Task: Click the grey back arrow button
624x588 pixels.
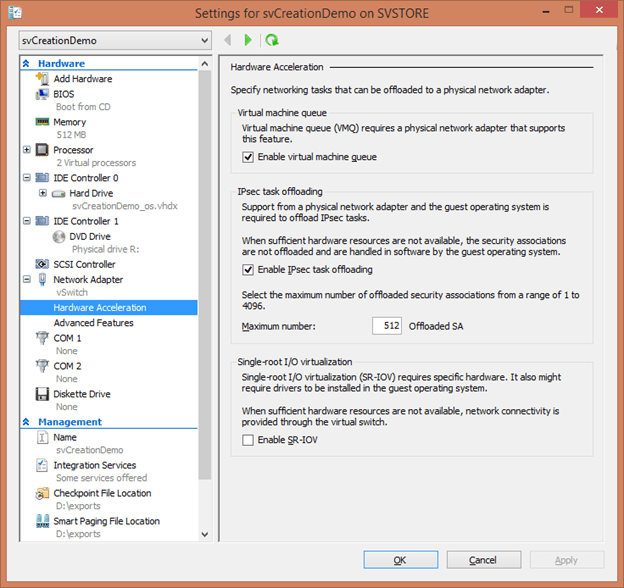Action: point(228,40)
